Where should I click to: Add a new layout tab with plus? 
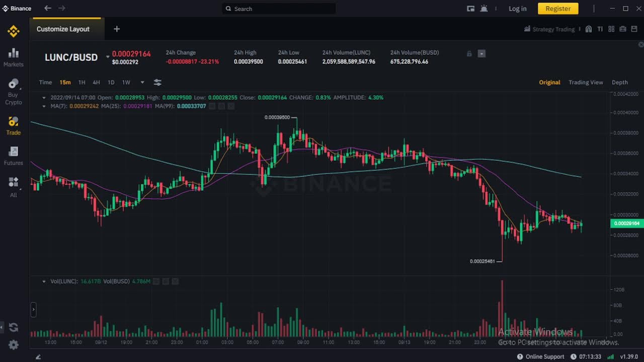point(117,29)
